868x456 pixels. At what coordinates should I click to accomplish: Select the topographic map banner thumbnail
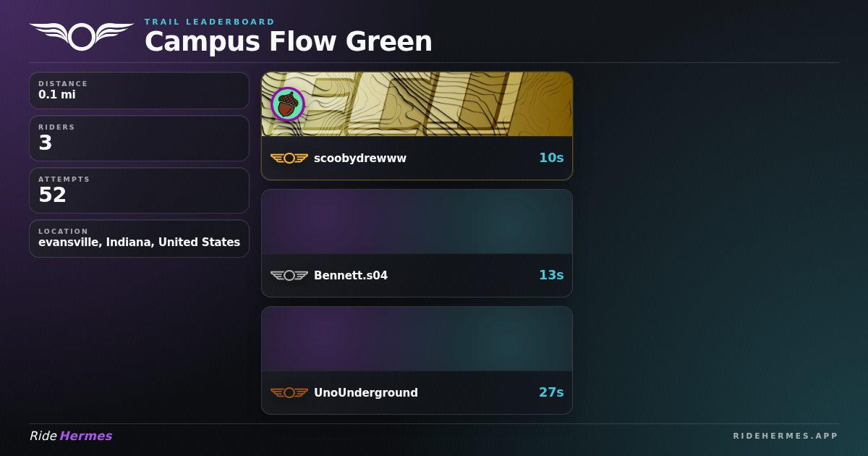417,104
